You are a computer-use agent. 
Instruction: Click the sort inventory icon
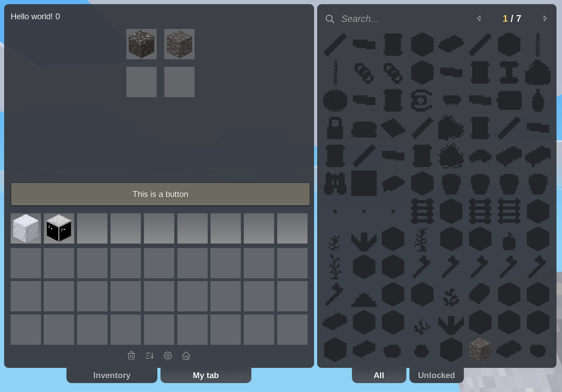(x=149, y=355)
